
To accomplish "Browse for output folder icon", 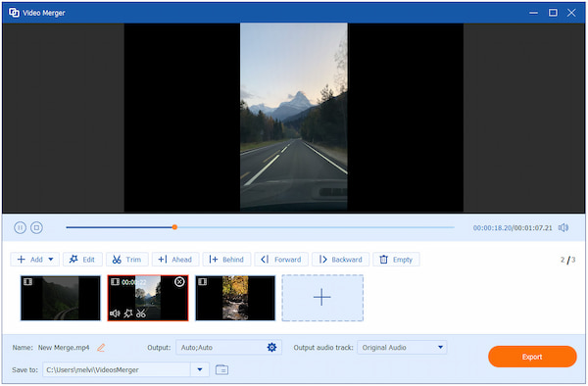I will [222, 369].
